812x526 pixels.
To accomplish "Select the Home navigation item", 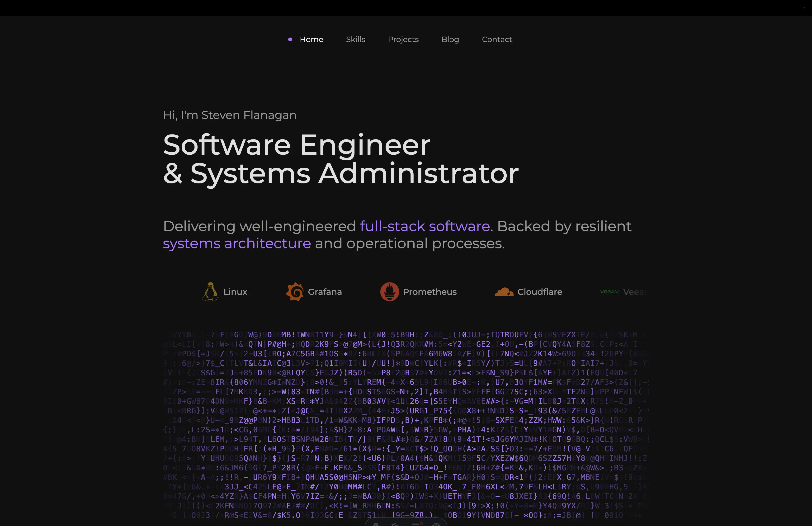I will [x=311, y=39].
